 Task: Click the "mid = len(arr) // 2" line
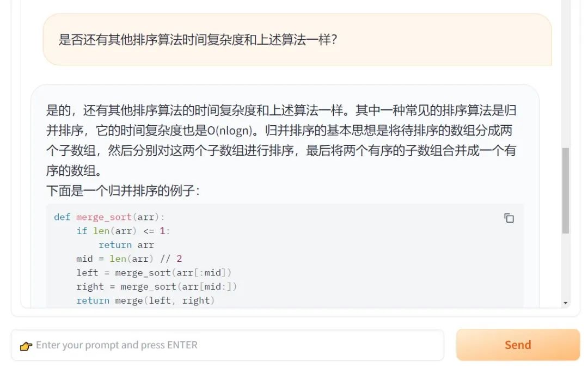[x=129, y=259]
